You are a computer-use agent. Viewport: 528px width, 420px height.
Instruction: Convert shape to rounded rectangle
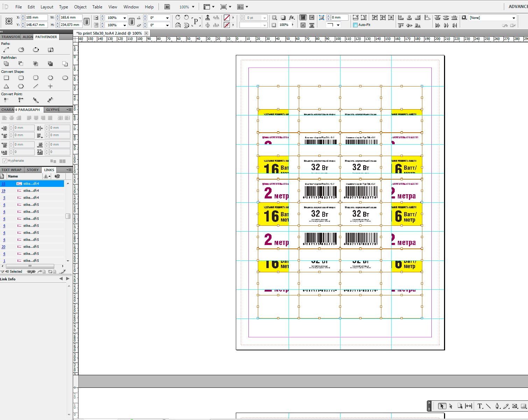[21, 78]
